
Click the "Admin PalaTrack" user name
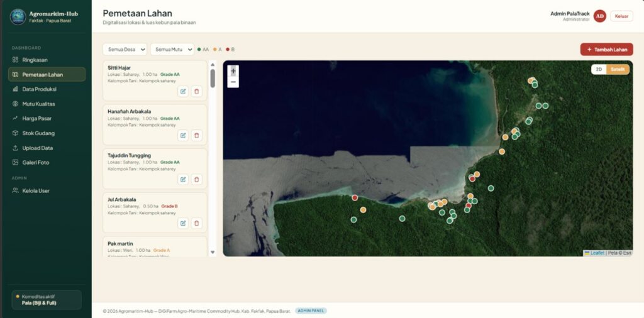pyautogui.click(x=570, y=14)
